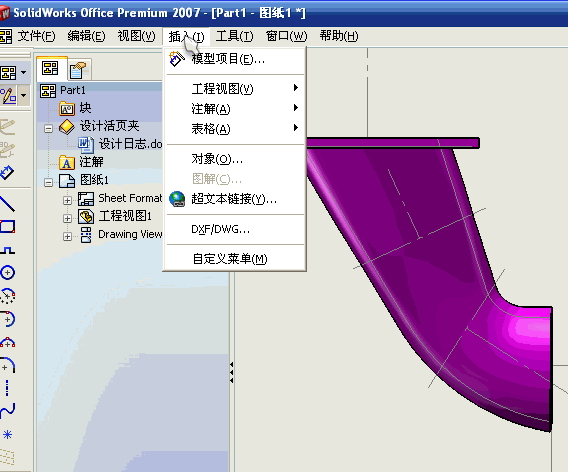This screenshot has height=472, width=568.
Task: Open the 表格(A) submenu
Action: [234, 128]
